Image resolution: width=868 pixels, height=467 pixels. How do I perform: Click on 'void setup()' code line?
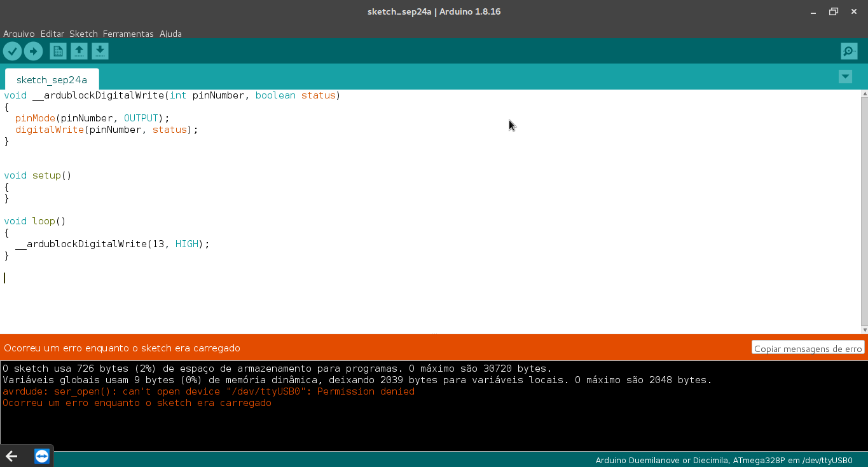point(38,175)
